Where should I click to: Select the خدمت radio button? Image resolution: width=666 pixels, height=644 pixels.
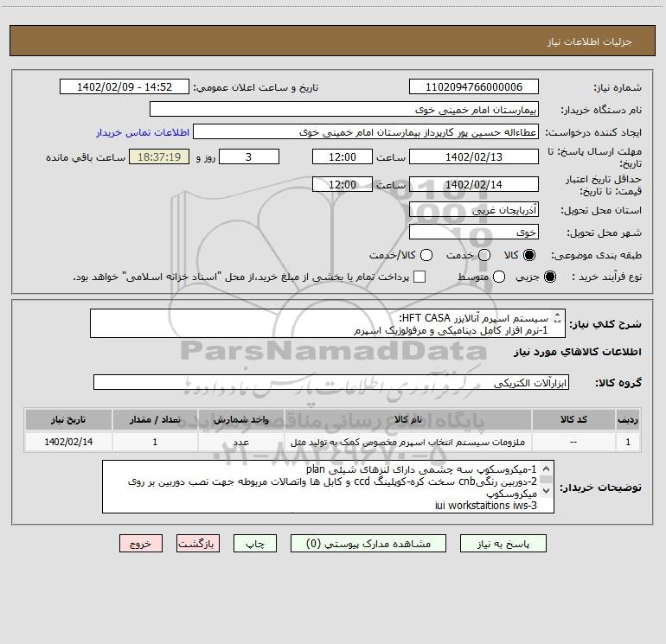484,255
